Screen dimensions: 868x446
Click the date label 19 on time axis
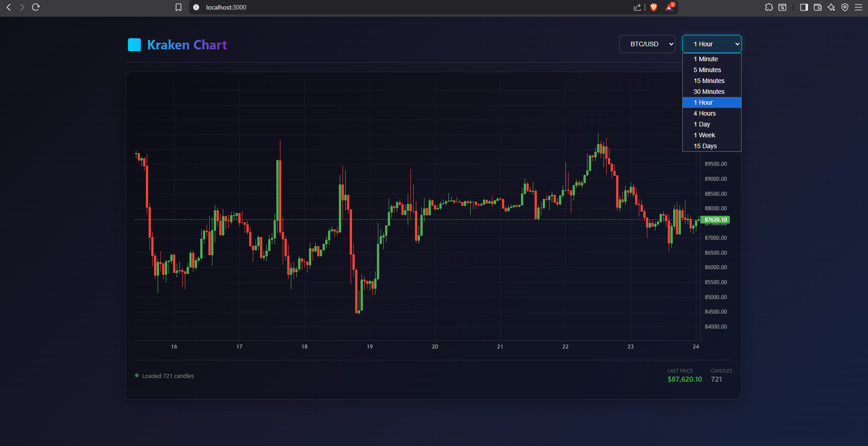point(370,347)
